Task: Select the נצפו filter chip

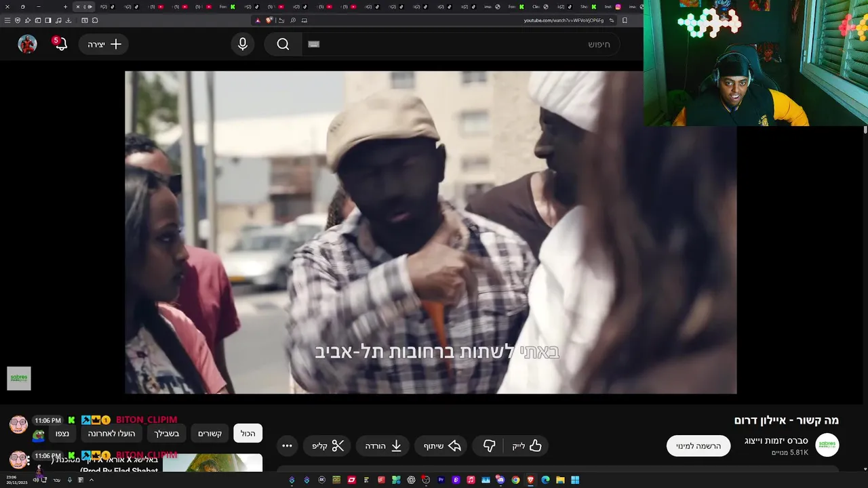Action: [62, 433]
